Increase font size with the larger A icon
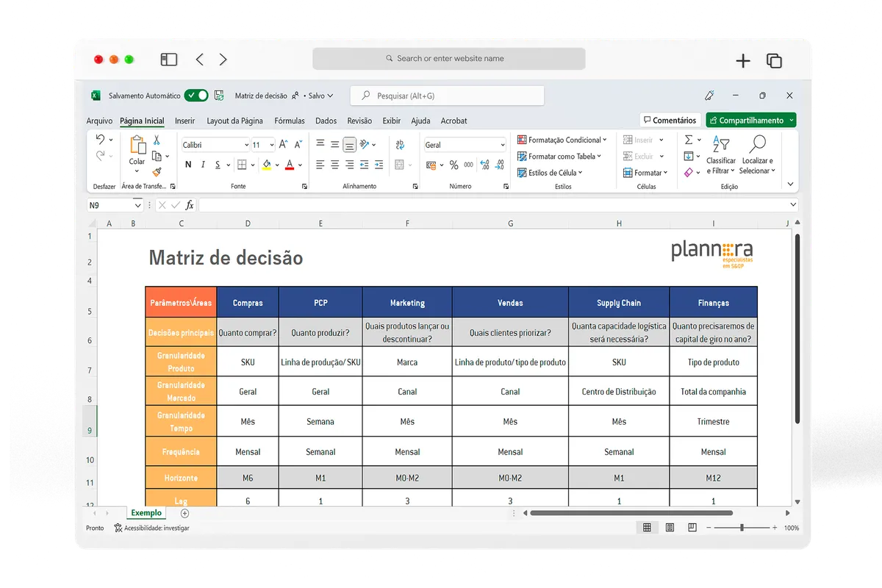 [284, 145]
